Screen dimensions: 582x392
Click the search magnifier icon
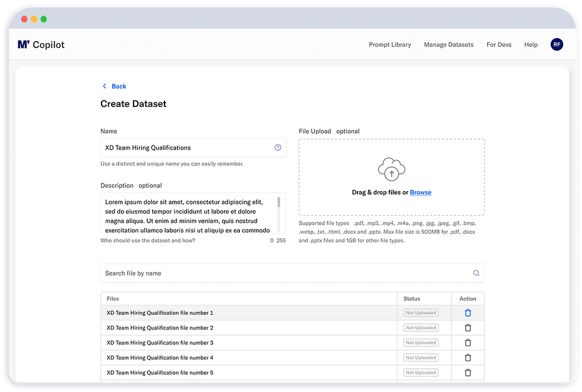[476, 273]
